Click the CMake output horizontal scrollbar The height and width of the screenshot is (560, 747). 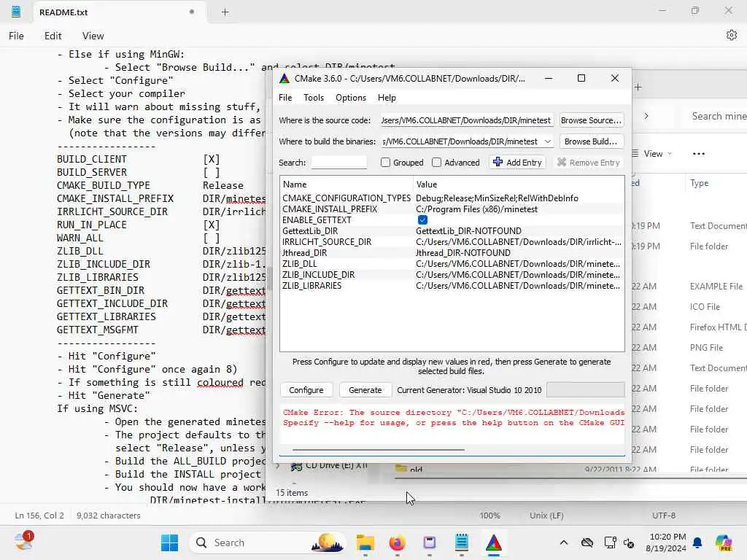[x=379, y=449]
